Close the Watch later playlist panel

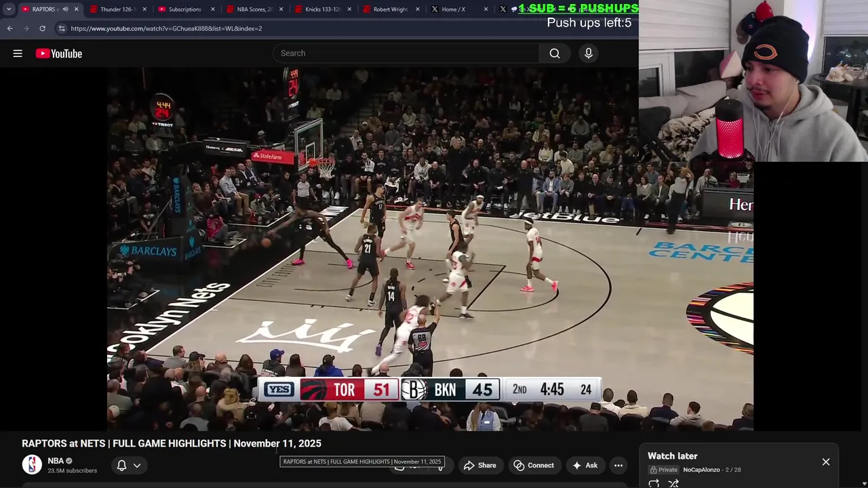[x=826, y=462]
